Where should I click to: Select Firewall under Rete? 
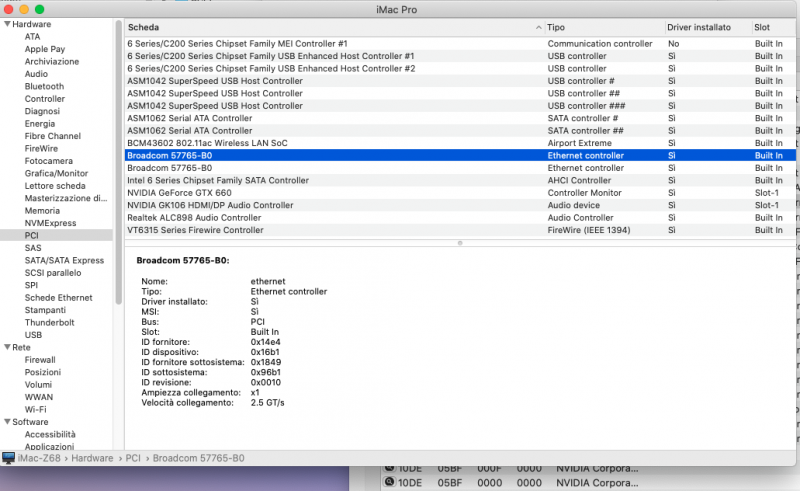point(40,360)
